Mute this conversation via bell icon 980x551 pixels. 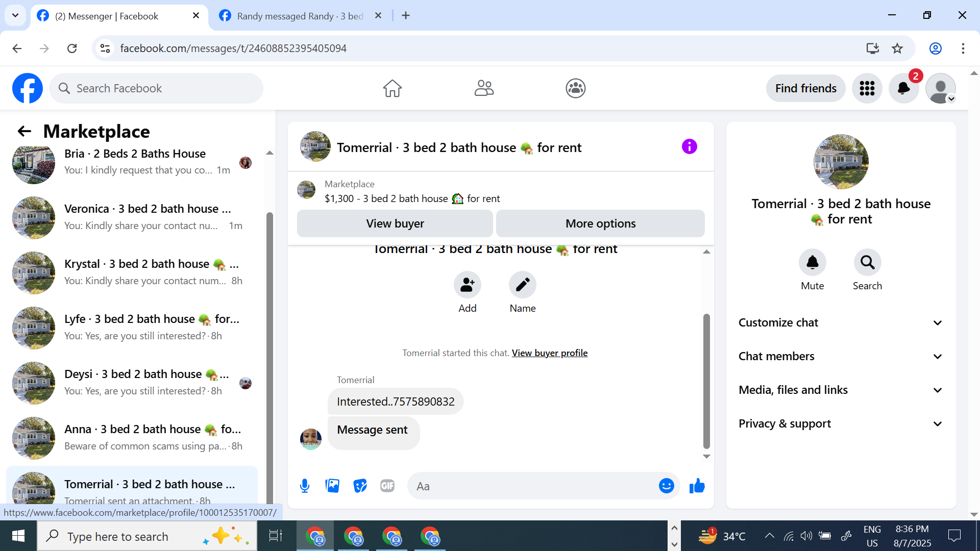pyautogui.click(x=813, y=262)
